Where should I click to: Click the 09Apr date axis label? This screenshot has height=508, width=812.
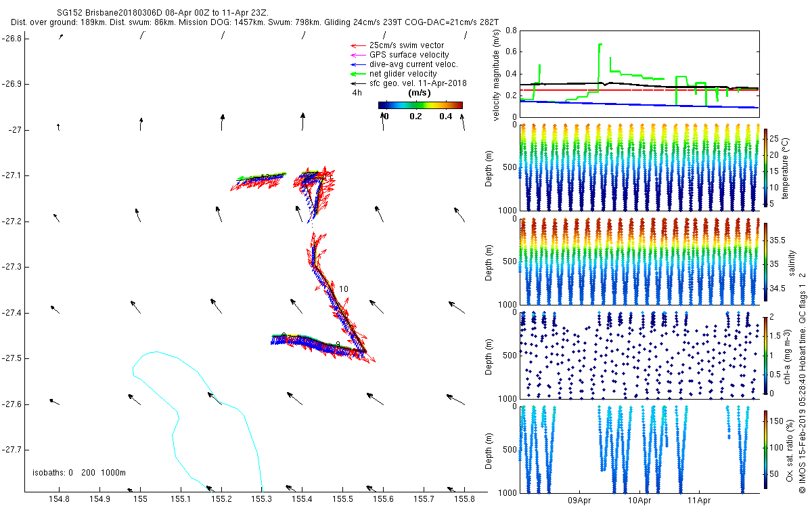pyautogui.click(x=581, y=501)
